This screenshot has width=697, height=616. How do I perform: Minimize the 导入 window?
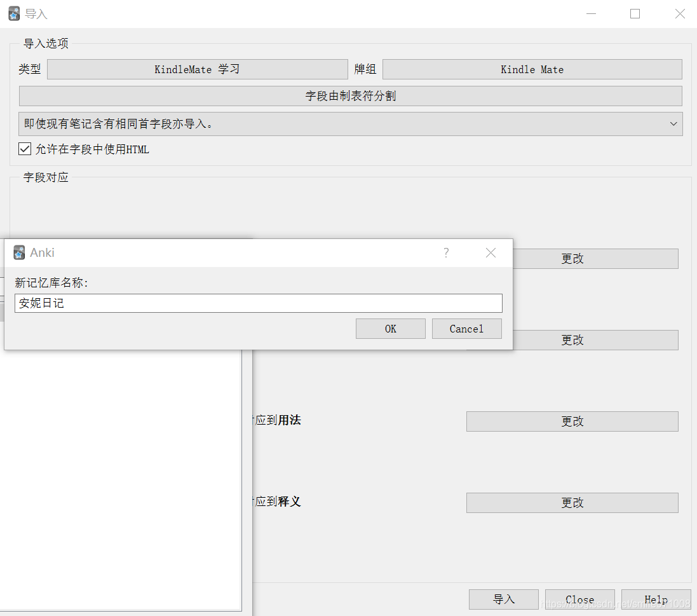click(591, 14)
